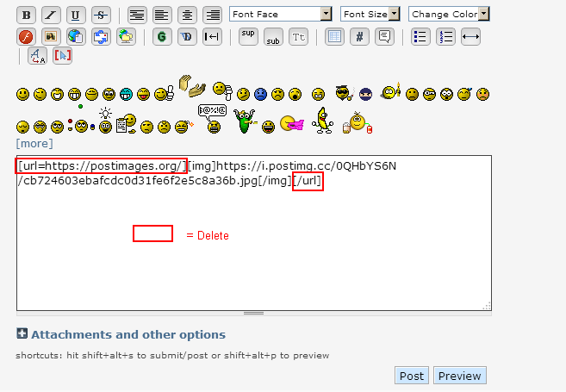Insert the dancing banana smiley
The width and height of the screenshot is (566, 392).
[x=322, y=121]
